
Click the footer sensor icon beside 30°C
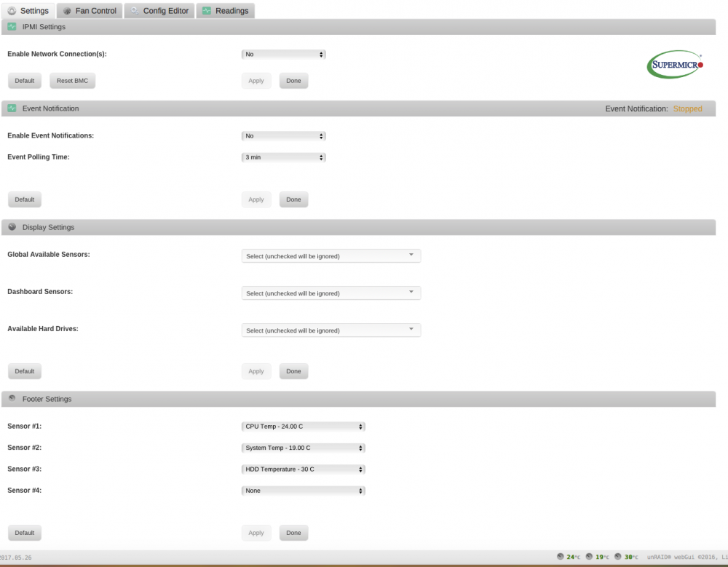coord(618,556)
